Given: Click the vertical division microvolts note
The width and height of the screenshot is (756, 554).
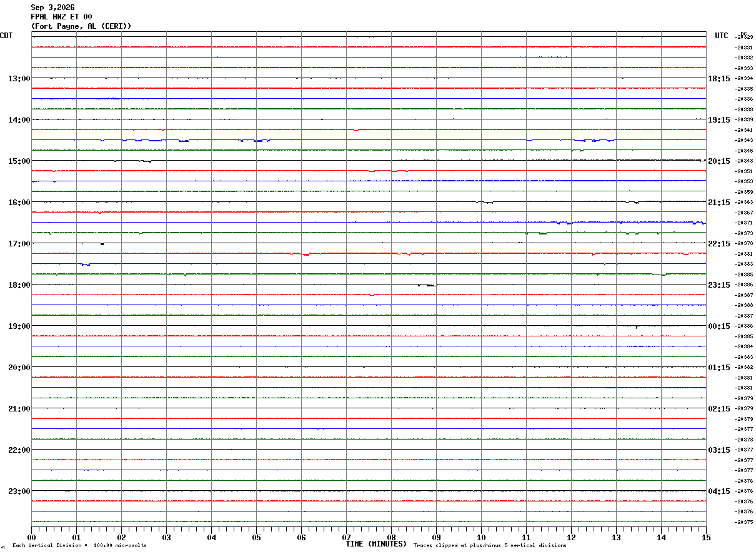Looking at the screenshot, I should pos(79,546).
